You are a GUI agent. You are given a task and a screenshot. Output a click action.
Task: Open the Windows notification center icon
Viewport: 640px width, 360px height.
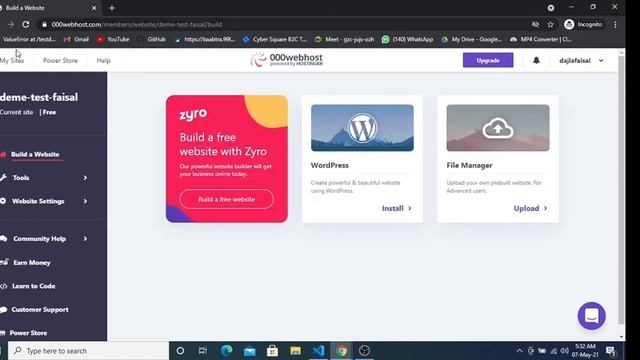point(611,351)
